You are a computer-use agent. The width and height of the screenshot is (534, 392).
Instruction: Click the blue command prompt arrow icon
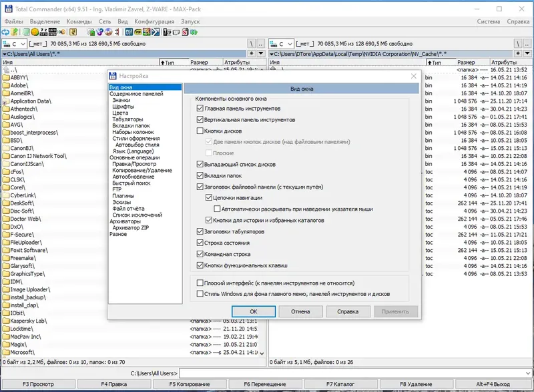pyautogui.click(x=156, y=32)
